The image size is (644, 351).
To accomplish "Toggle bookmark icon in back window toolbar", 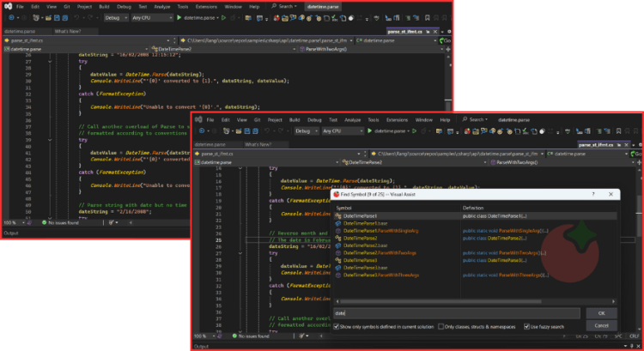I will 428,18.
